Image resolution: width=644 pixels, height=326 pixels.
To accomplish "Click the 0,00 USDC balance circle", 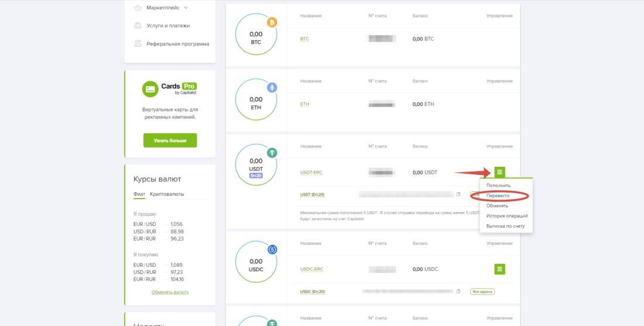I will point(256,261).
